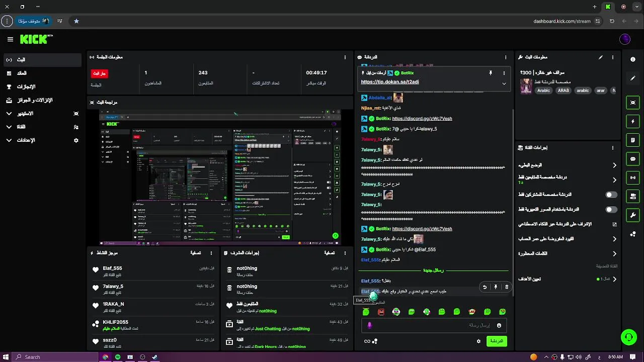This screenshot has height=362, width=644.
Task: Unpin the pinned BotRix message
Action: pyautogui.click(x=491, y=73)
